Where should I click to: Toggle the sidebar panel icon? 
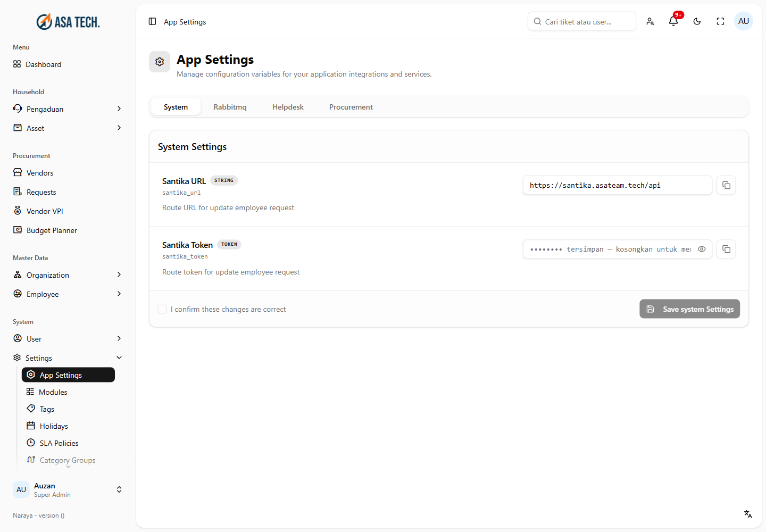[x=153, y=22]
